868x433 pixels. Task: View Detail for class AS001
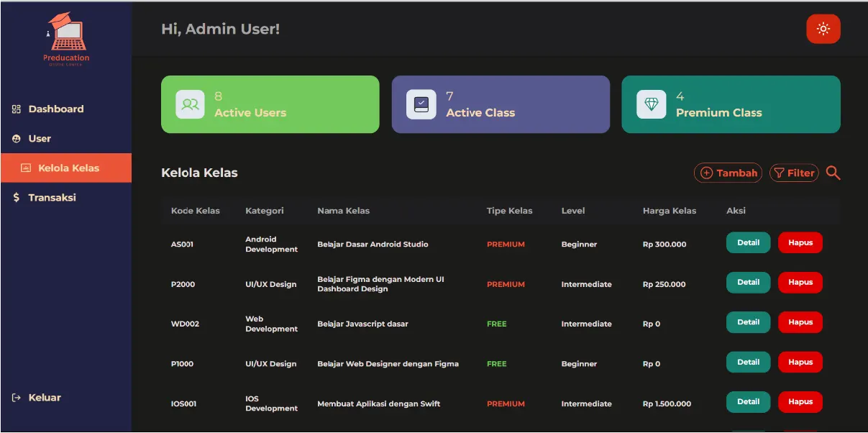point(748,242)
